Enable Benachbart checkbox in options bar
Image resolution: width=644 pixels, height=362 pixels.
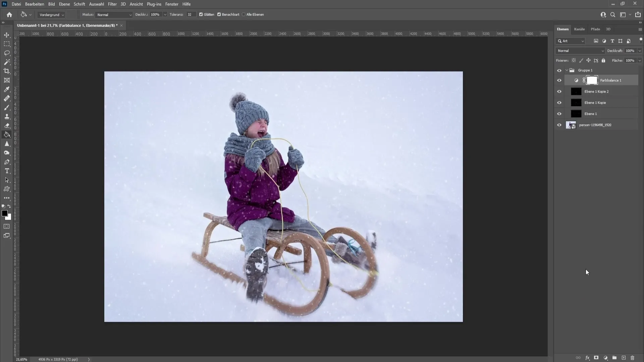pyautogui.click(x=219, y=15)
